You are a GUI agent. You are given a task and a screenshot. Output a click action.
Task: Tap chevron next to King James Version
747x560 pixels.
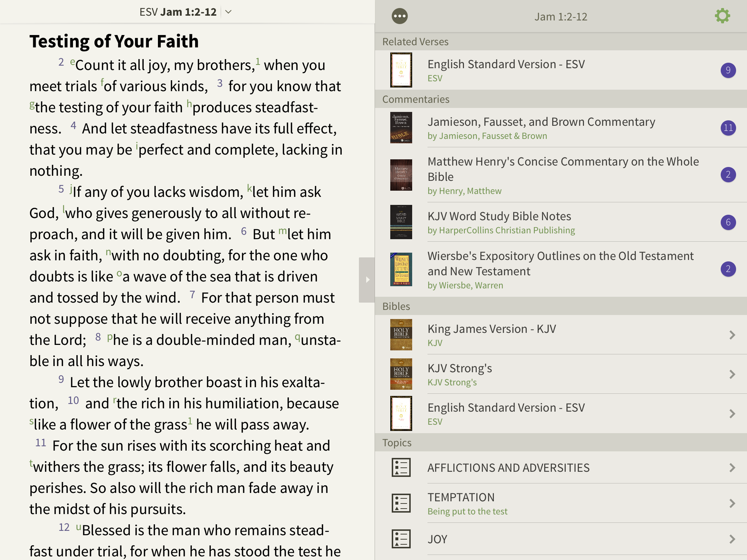732,335
